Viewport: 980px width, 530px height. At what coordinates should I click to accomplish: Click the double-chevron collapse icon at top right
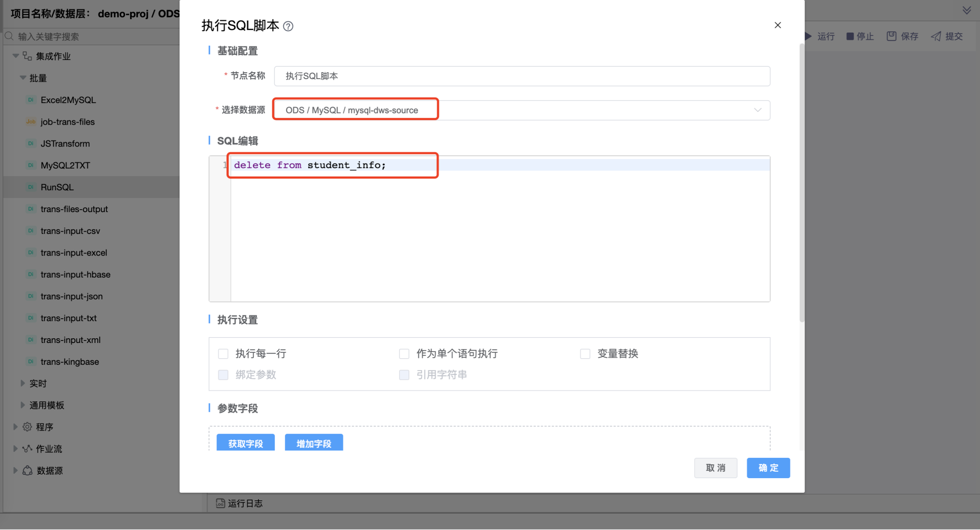point(967,10)
